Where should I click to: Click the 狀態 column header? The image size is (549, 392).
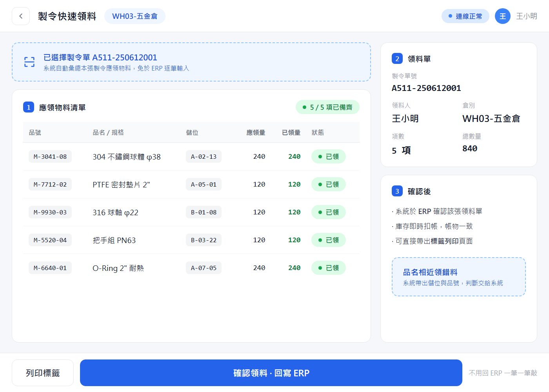pyautogui.click(x=318, y=132)
